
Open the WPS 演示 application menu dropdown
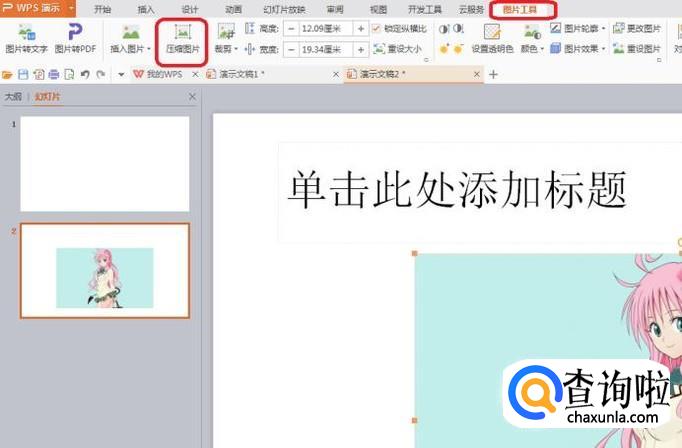point(71,8)
